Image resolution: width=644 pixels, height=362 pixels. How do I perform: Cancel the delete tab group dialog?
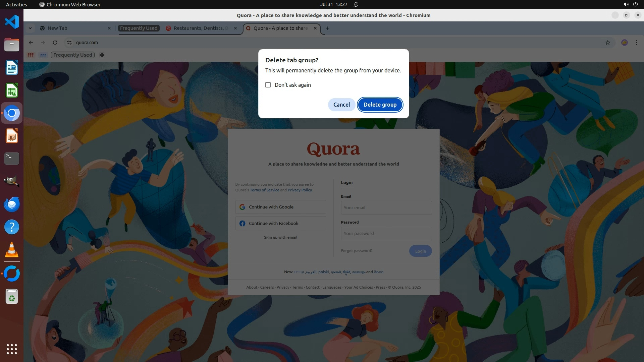point(341,105)
